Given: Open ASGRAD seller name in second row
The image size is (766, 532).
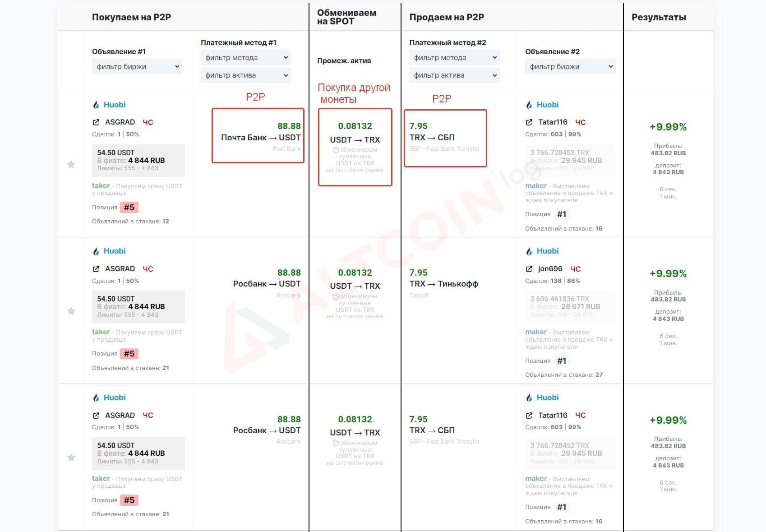Looking at the screenshot, I should pos(120,268).
